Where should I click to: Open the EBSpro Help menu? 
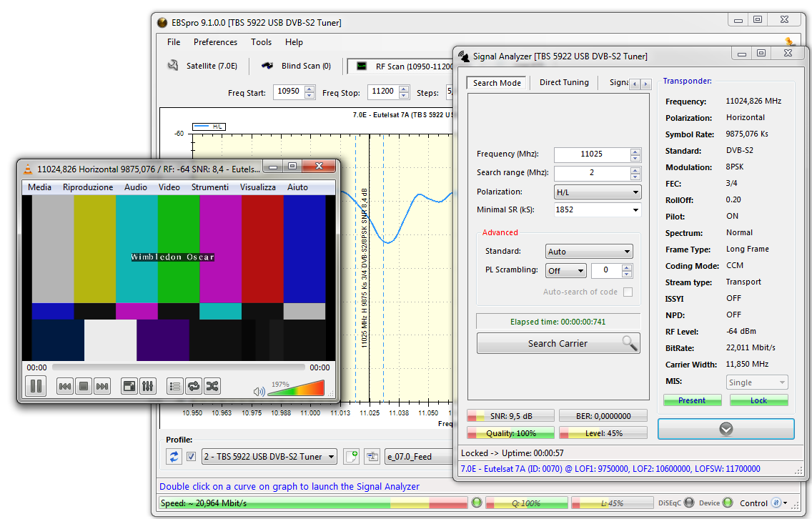coord(294,42)
